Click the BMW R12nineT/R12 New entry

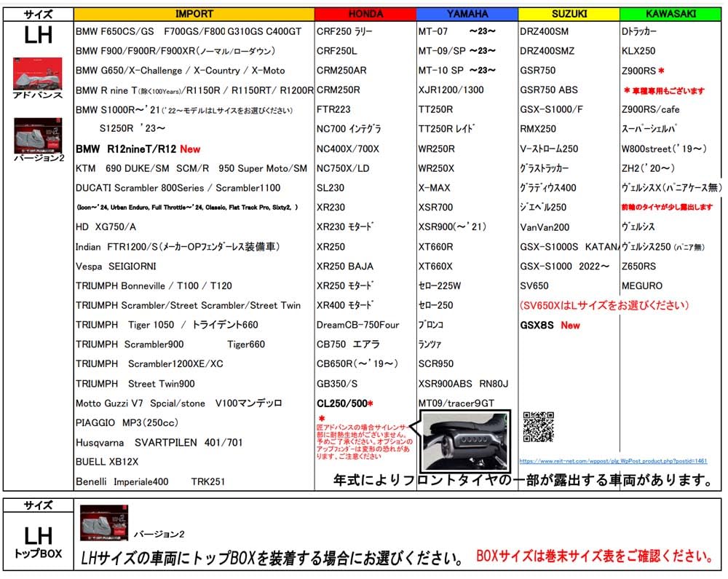(x=138, y=149)
